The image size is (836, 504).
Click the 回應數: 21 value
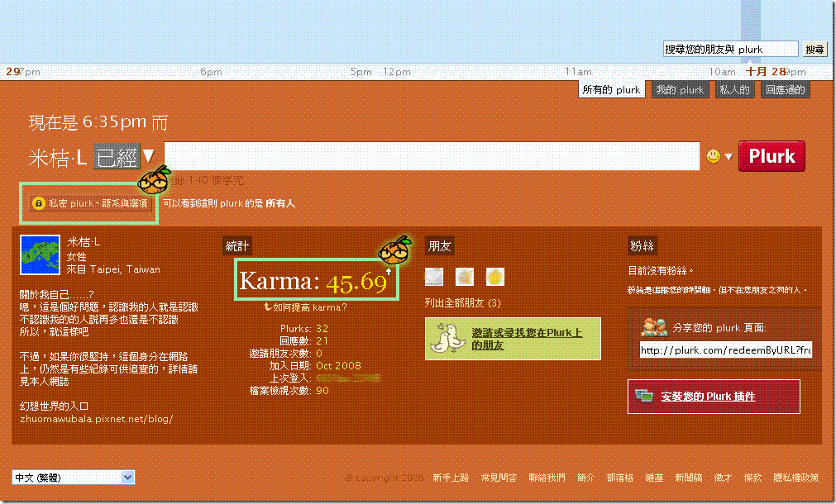click(x=322, y=341)
